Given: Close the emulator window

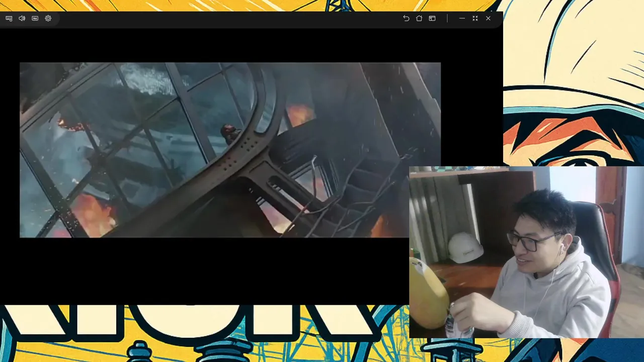Looking at the screenshot, I should coord(488,18).
